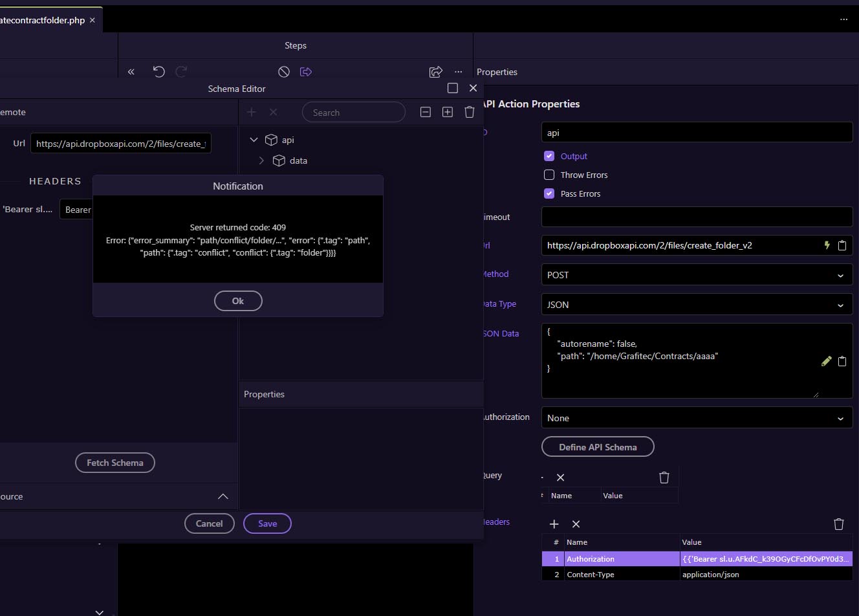Add a header with plus icon

554,524
